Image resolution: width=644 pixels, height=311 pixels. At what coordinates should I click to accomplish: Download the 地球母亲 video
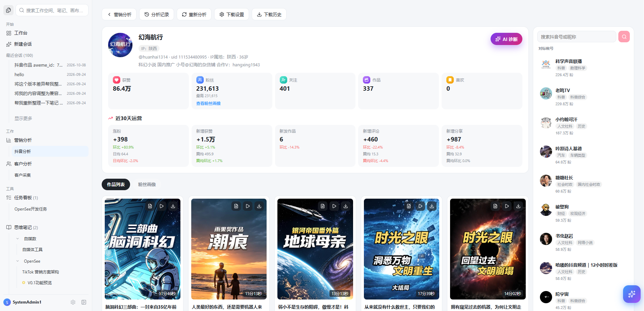coord(346,206)
